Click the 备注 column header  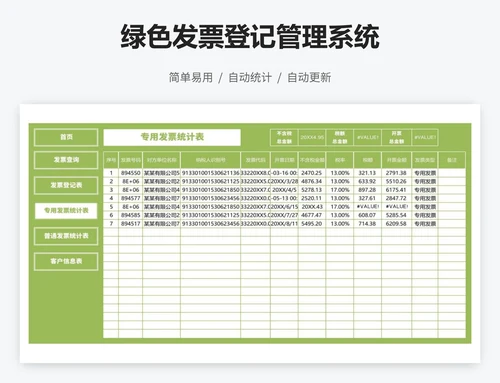click(x=452, y=160)
